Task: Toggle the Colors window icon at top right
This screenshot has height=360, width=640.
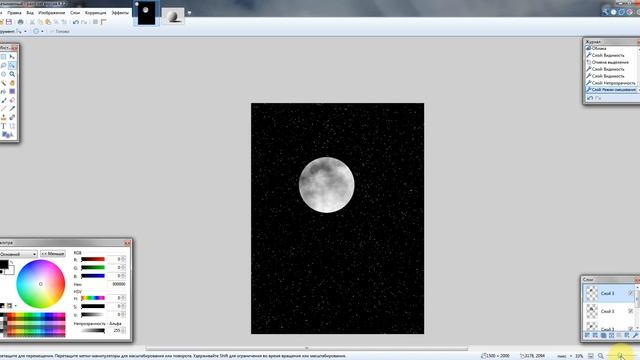Action: (x=630, y=12)
